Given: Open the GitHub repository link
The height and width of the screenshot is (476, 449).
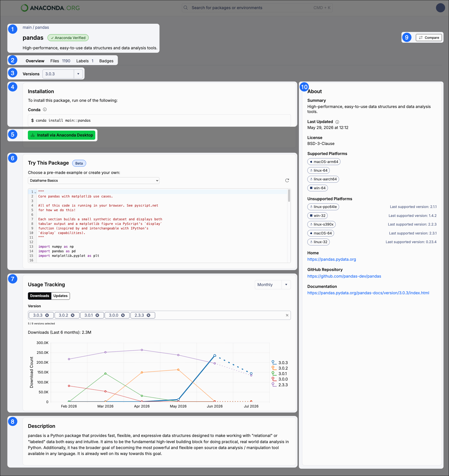Looking at the screenshot, I should [344, 276].
